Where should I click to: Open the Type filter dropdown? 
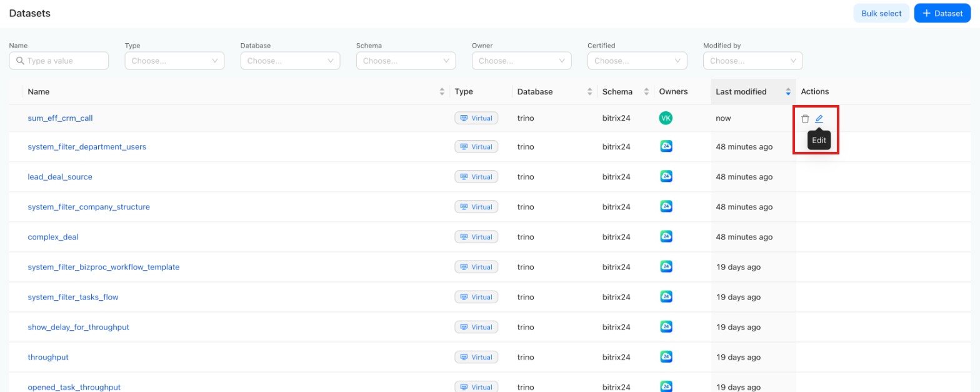(174, 61)
